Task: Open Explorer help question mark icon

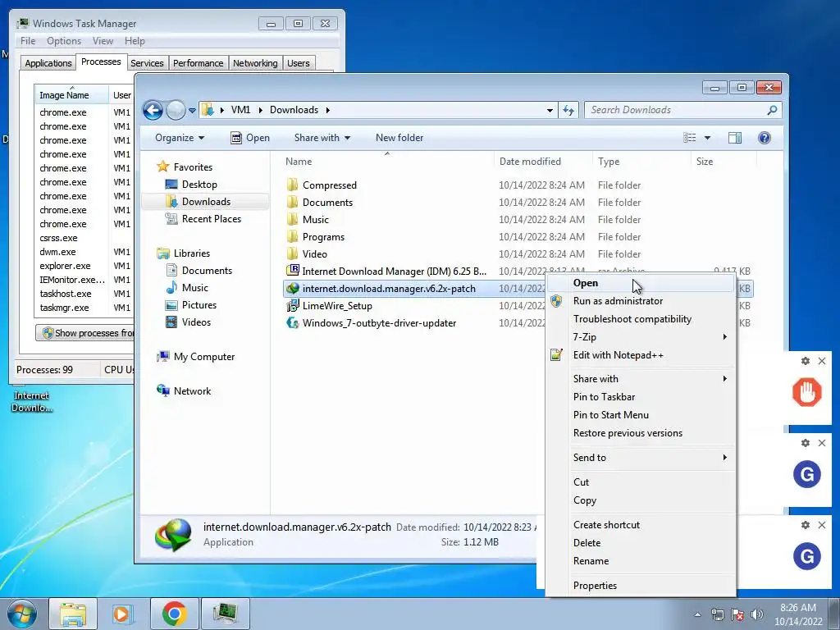Action: (x=765, y=138)
